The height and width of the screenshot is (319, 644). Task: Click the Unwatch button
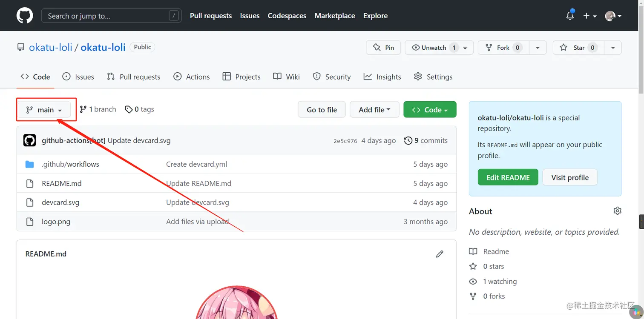pyautogui.click(x=439, y=48)
